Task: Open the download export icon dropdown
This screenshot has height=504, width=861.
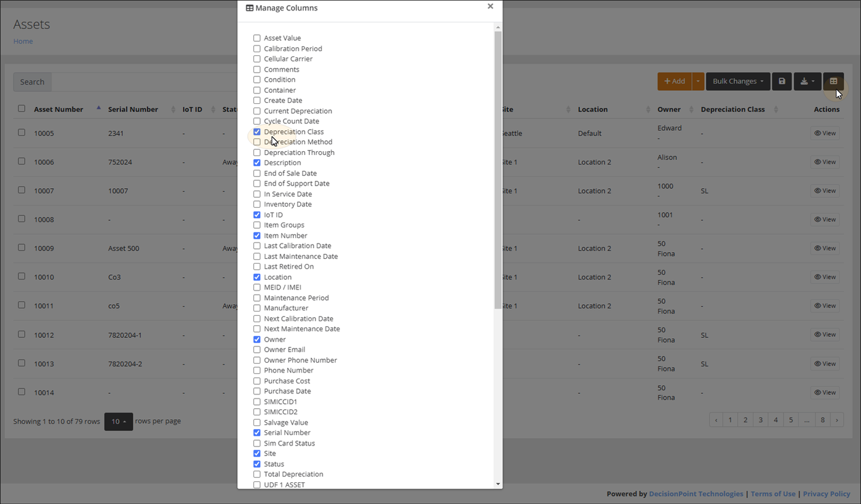Action: (x=807, y=81)
